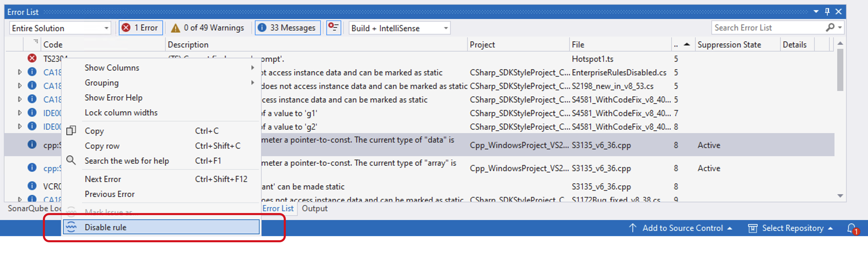Sort by the Suppression State column header

(737, 45)
